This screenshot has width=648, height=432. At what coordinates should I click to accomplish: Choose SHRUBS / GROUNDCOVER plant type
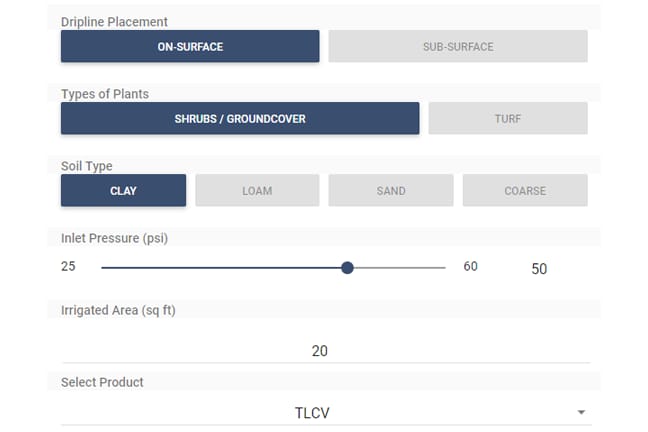(240, 118)
